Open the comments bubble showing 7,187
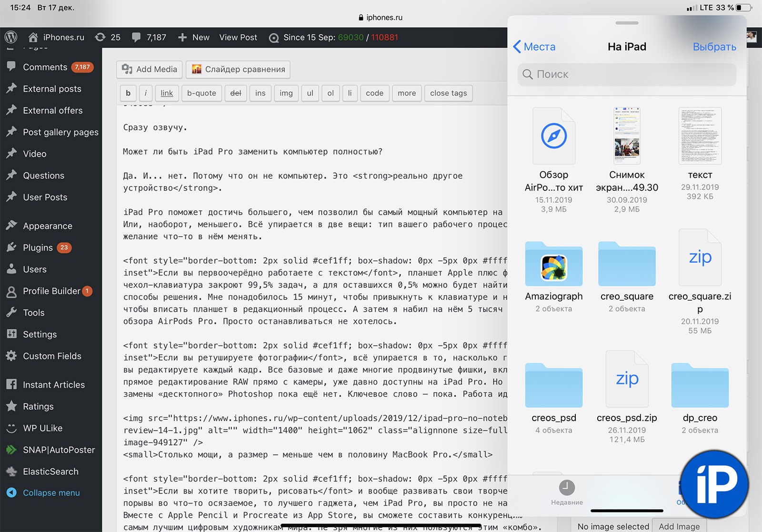Viewport: 762px width, 532px height. point(136,37)
